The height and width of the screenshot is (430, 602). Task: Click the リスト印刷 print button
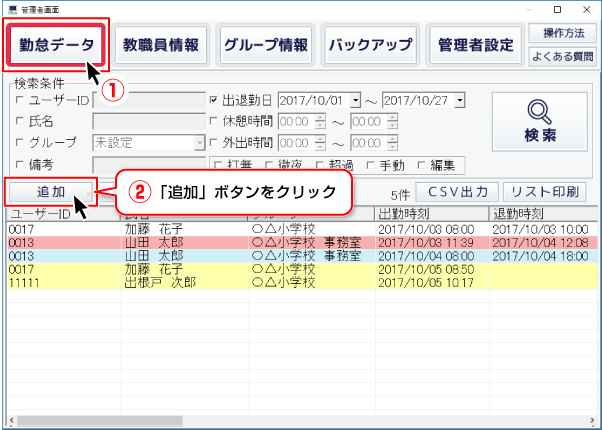click(x=543, y=191)
